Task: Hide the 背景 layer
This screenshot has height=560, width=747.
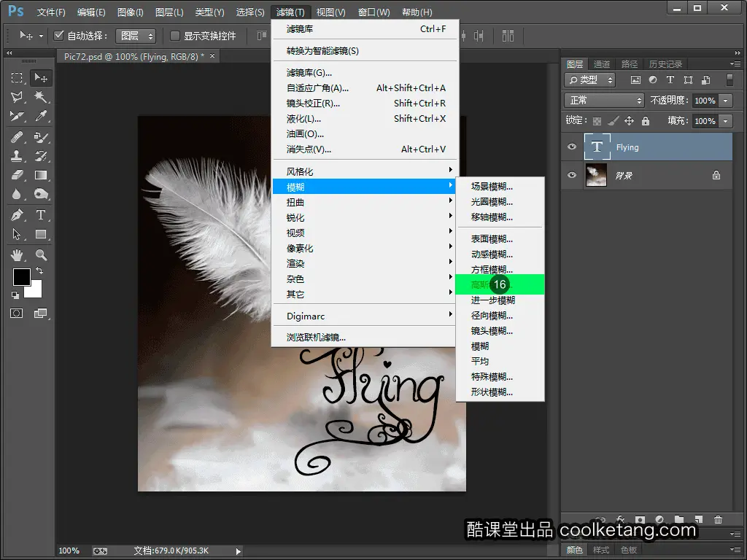Action: point(572,175)
